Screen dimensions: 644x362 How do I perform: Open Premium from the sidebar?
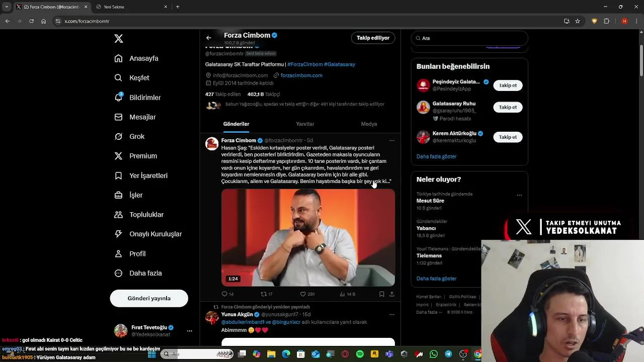135,156
